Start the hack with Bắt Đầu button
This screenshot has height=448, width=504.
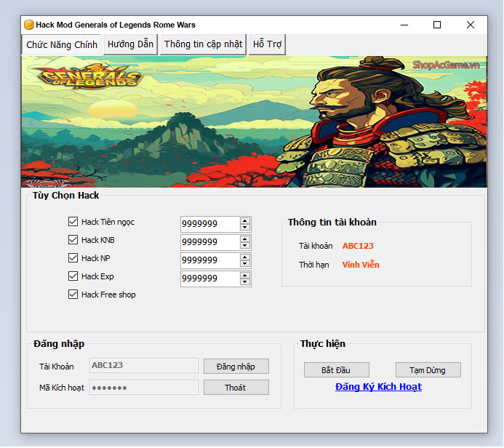point(336,370)
